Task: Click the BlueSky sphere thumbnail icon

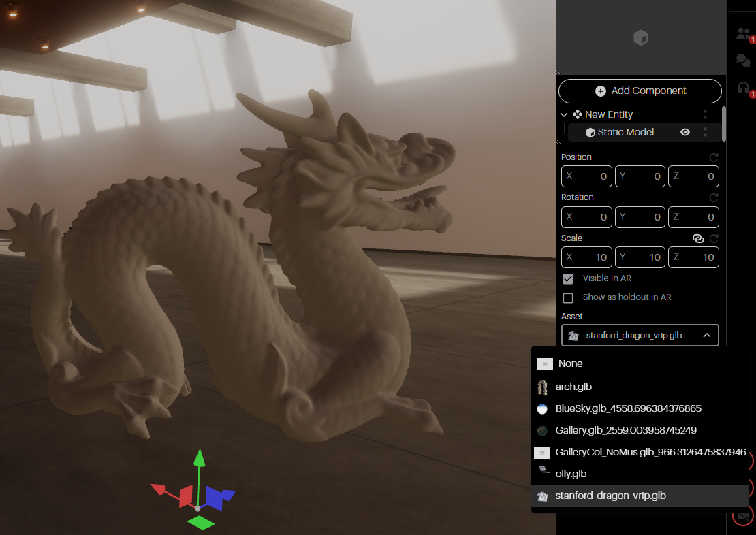Action: 542,409
